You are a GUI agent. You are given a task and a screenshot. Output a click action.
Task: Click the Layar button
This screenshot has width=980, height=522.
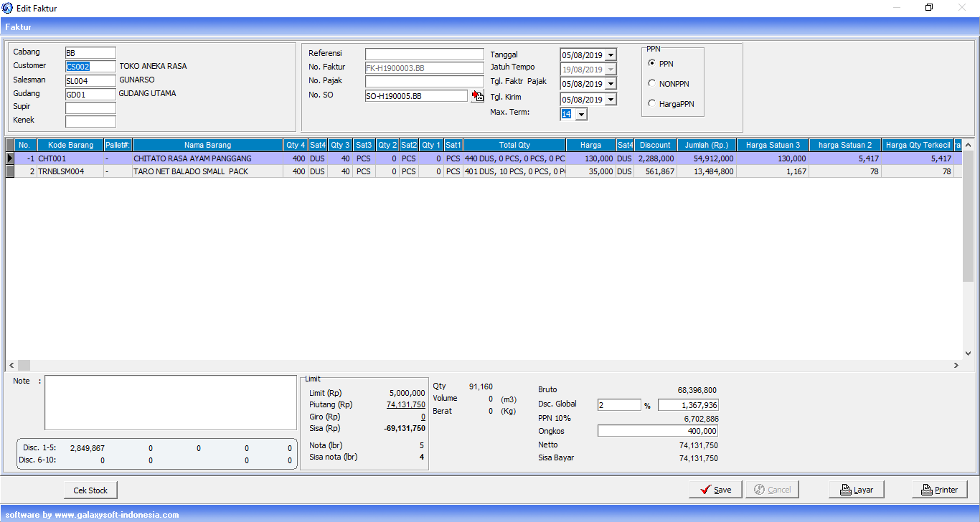(856, 490)
